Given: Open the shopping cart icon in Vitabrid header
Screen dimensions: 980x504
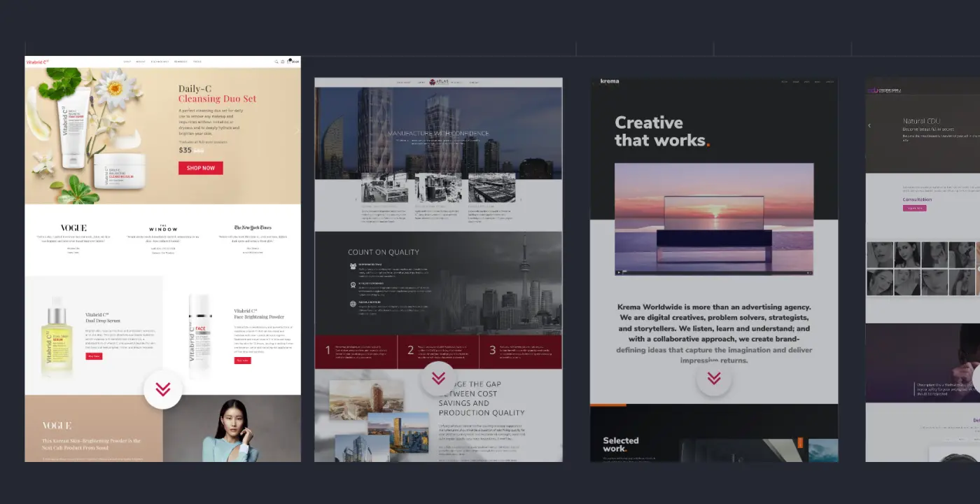Looking at the screenshot, I should tap(289, 62).
